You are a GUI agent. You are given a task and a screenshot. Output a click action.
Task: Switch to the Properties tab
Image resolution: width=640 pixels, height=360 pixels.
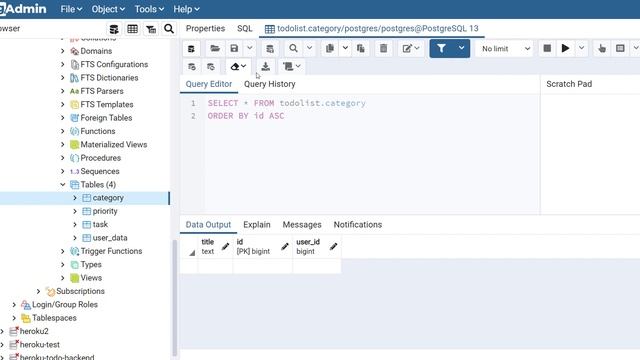(205, 29)
